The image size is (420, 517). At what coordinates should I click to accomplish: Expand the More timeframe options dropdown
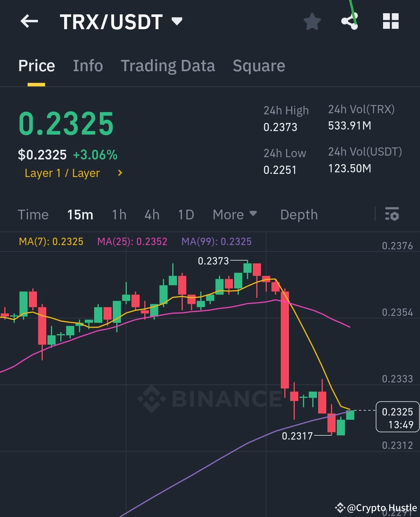[235, 214]
